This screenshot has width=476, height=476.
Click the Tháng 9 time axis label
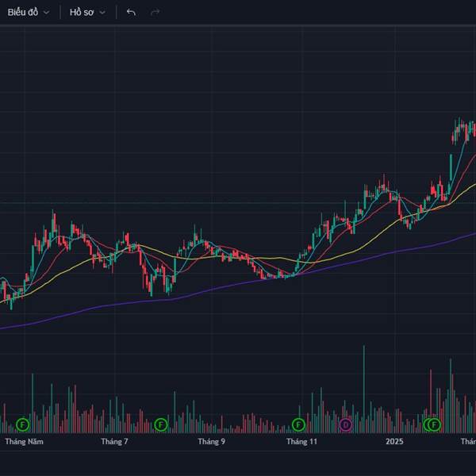[212, 441]
